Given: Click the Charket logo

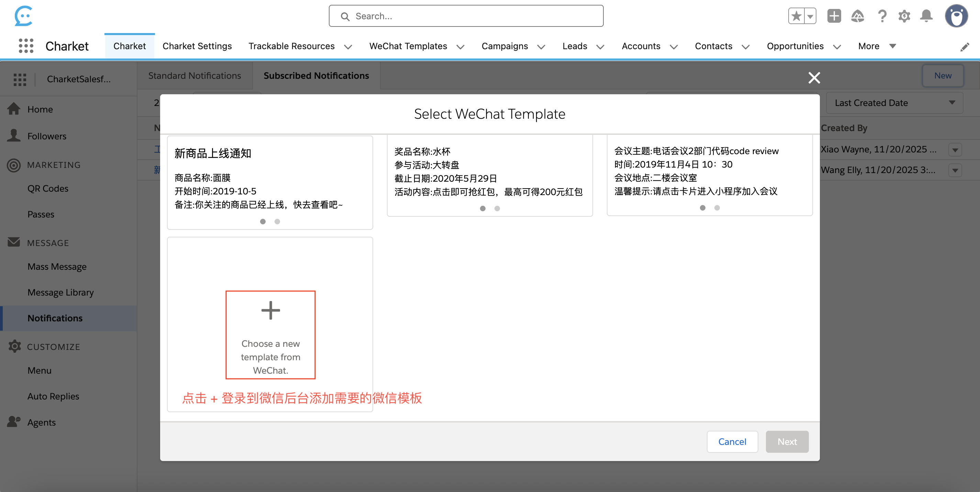Looking at the screenshot, I should [24, 16].
